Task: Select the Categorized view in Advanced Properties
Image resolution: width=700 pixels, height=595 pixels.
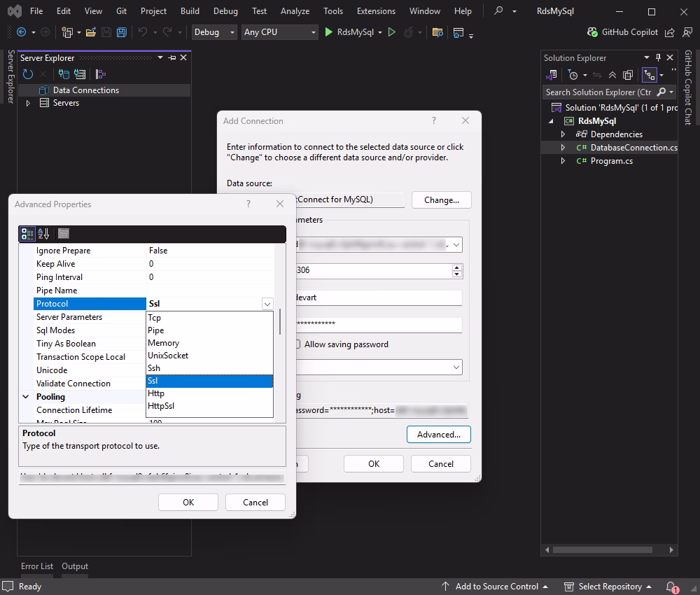Action: [27, 233]
